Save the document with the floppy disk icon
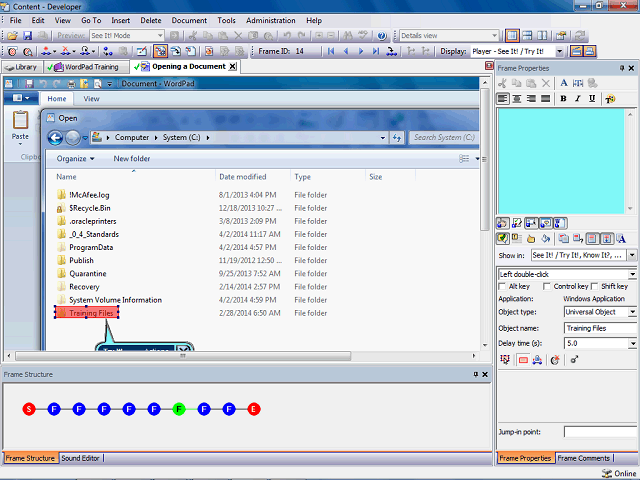640x480 pixels. 27,36
